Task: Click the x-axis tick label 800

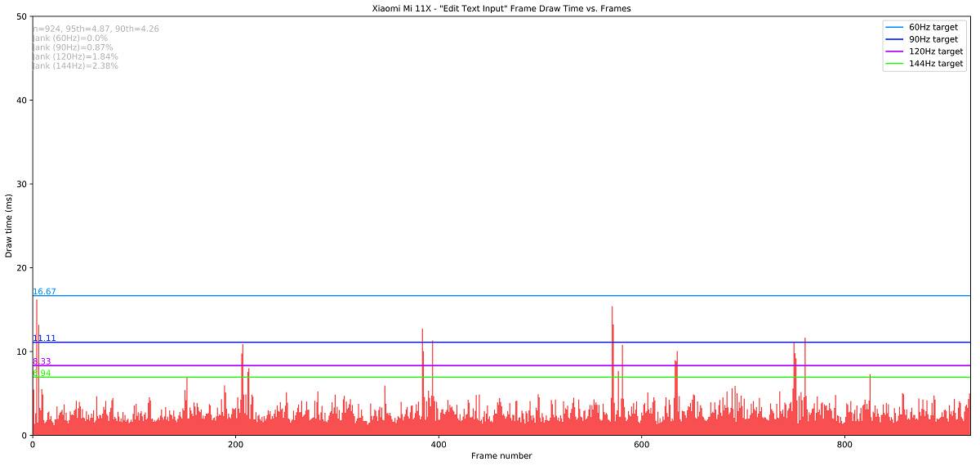Action: pos(845,446)
